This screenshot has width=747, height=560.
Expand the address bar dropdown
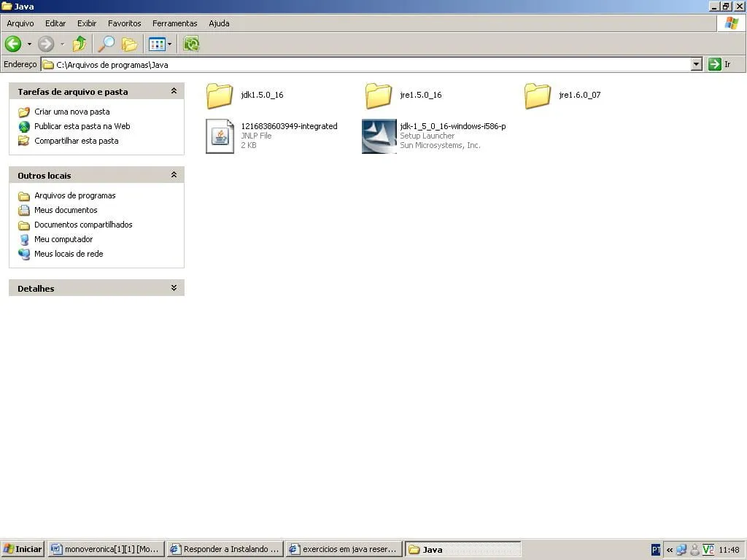click(697, 64)
